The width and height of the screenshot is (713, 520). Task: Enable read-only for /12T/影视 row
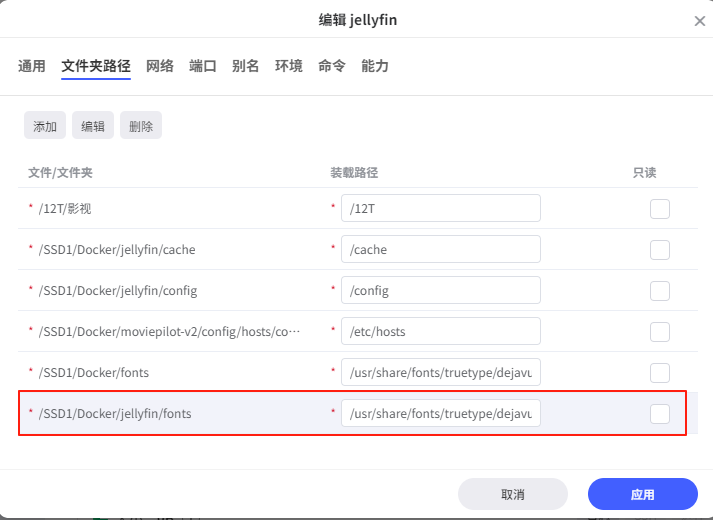coord(660,209)
